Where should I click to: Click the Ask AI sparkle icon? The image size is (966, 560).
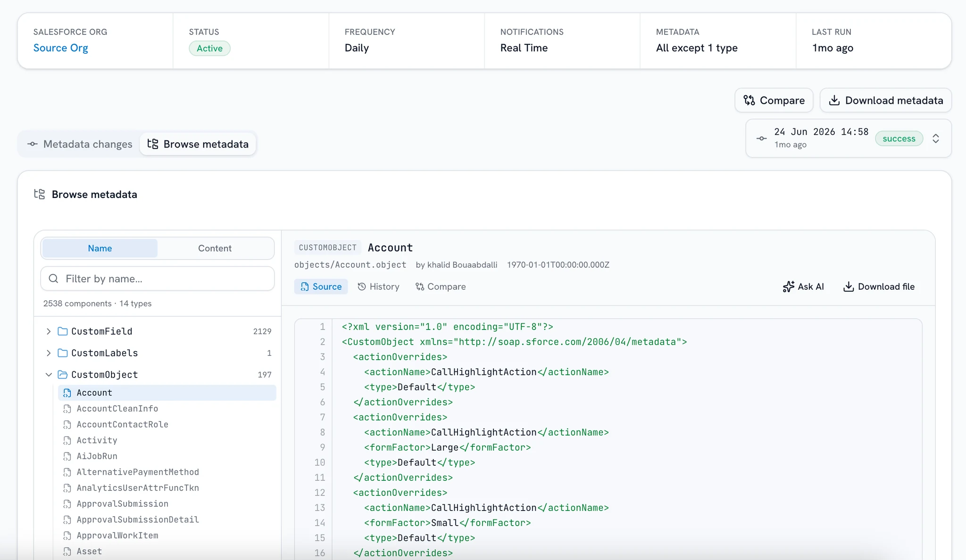pos(788,287)
